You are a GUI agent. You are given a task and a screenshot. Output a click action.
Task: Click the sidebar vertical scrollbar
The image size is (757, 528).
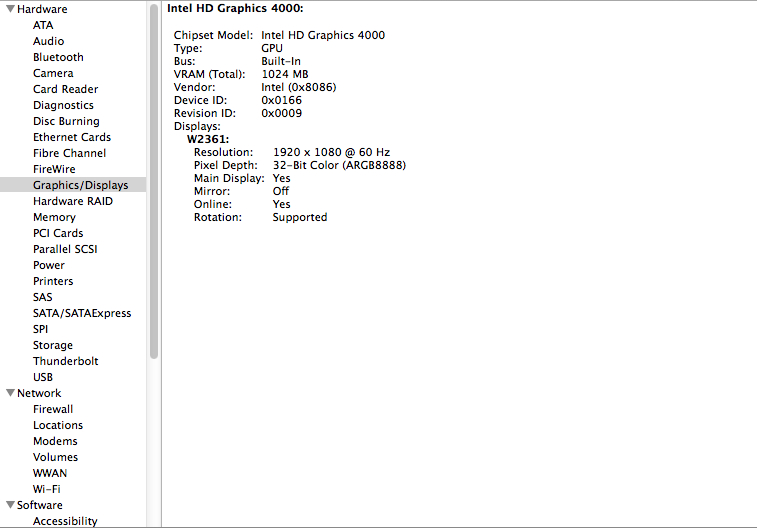pos(154,181)
